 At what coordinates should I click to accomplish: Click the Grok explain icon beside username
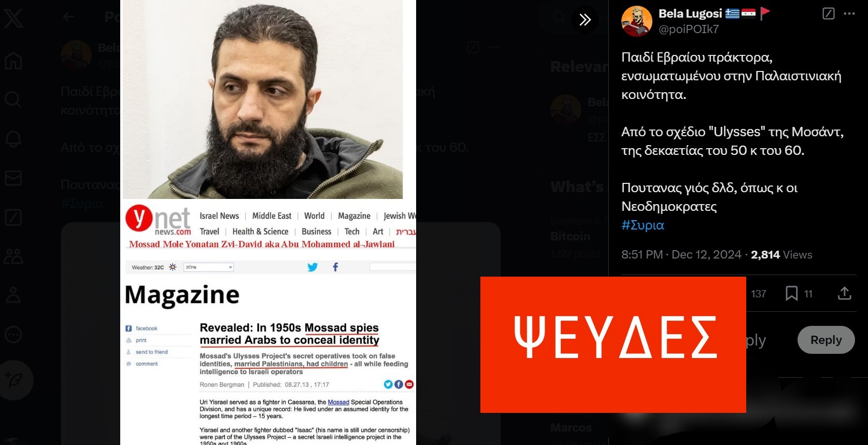pos(829,14)
